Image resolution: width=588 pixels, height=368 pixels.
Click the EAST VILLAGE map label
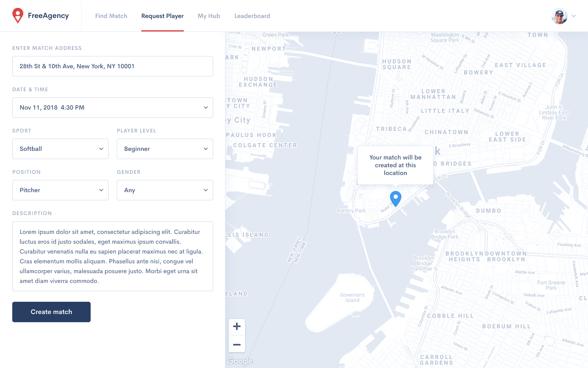coord(521,65)
